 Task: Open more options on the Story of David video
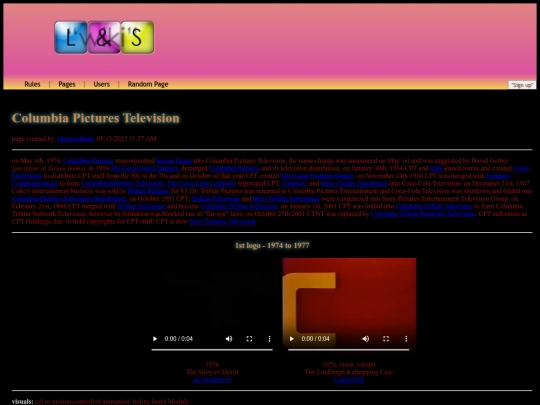pyautogui.click(x=269, y=339)
